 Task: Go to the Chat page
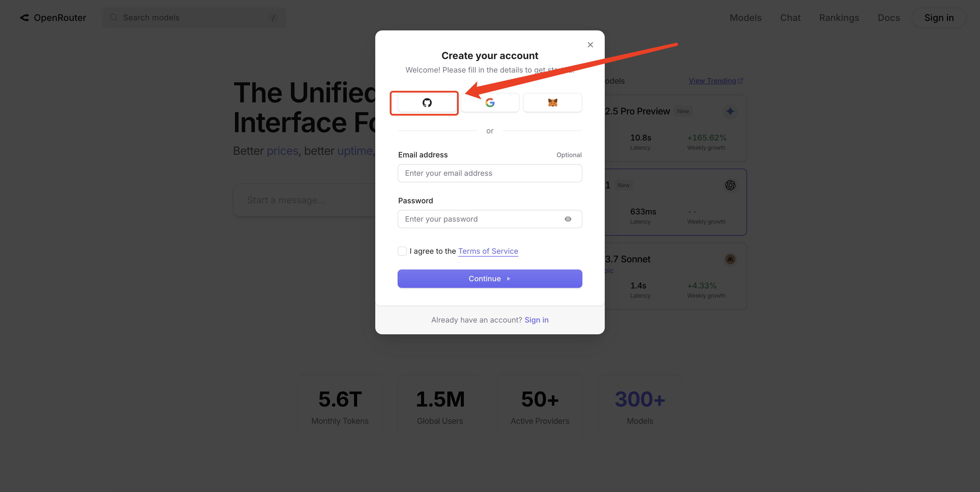790,18
